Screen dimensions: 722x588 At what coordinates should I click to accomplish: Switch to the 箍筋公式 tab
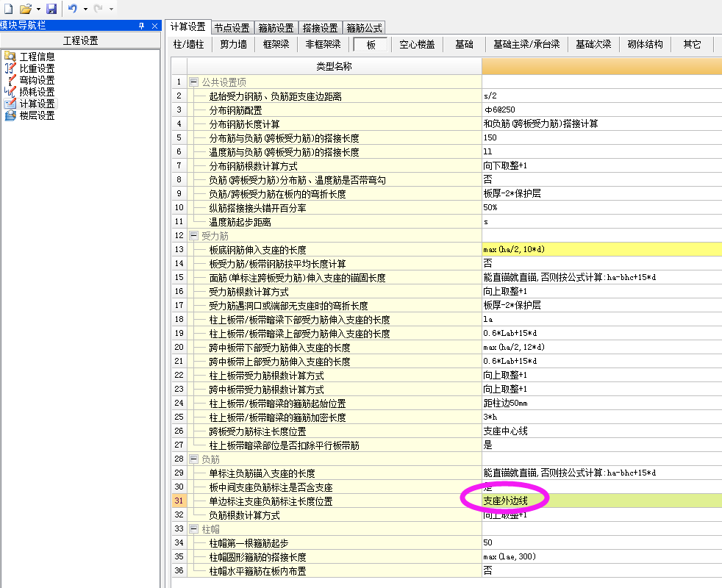(364, 28)
